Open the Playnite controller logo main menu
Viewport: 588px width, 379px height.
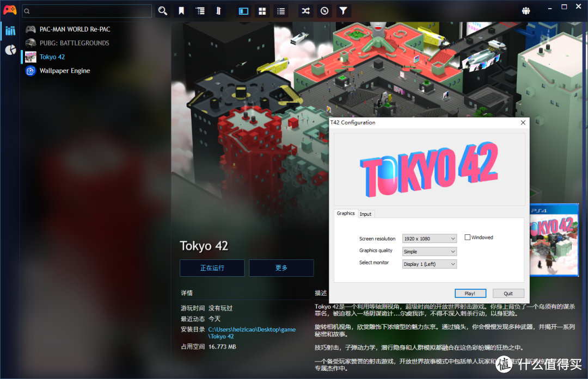(10, 10)
